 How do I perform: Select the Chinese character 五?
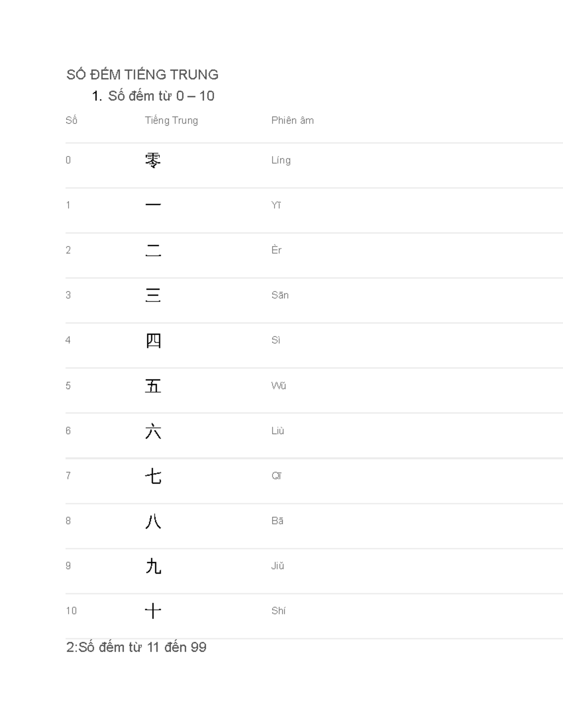point(153,386)
